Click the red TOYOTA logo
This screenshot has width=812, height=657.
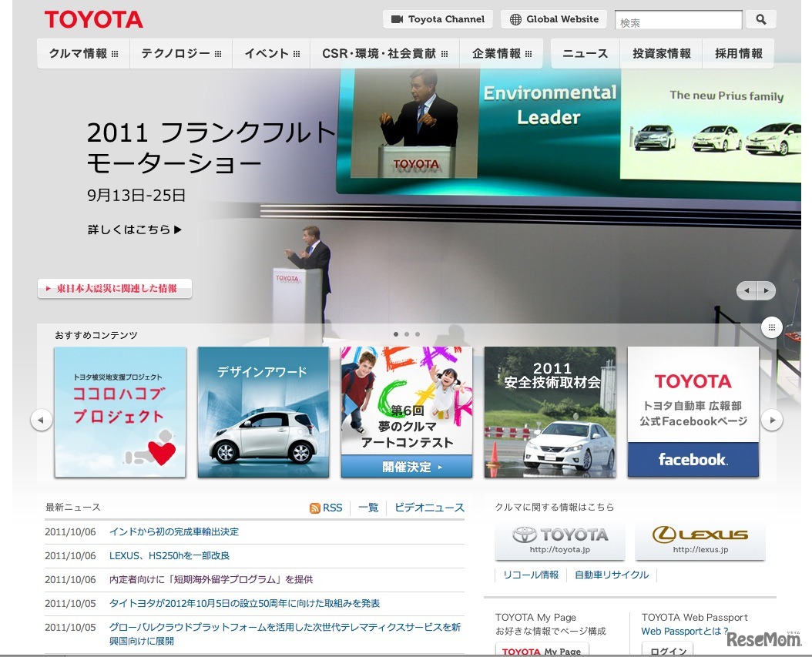click(x=94, y=20)
